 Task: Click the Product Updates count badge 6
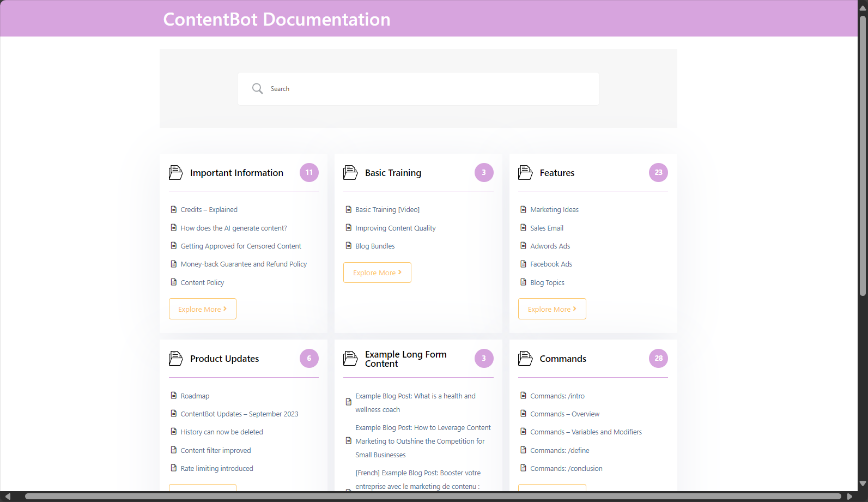(x=309, y=358)
